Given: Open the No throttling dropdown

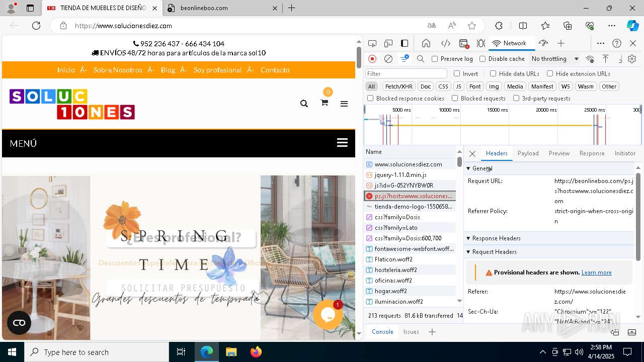Looking at the screenshot, I should pyautogui.click(x=555, y=59).
